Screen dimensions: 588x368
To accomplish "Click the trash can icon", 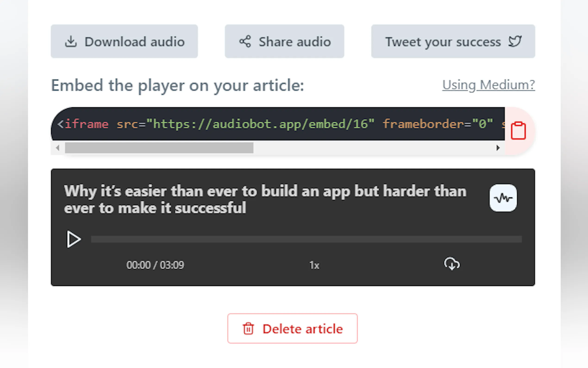I will click(248, 329).
